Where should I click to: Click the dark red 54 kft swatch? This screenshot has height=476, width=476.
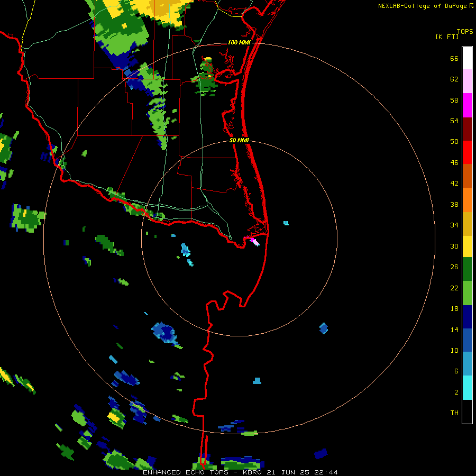pyautogui.click(x=467, y=129)
